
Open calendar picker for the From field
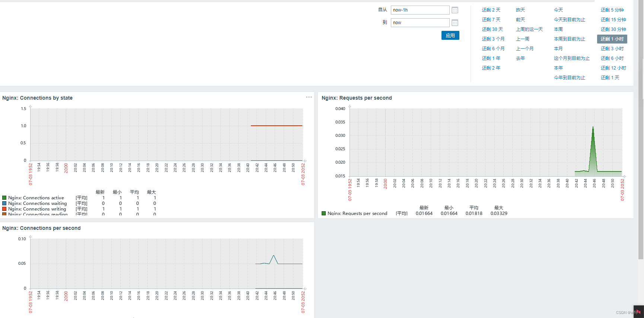tap(455, 10)
